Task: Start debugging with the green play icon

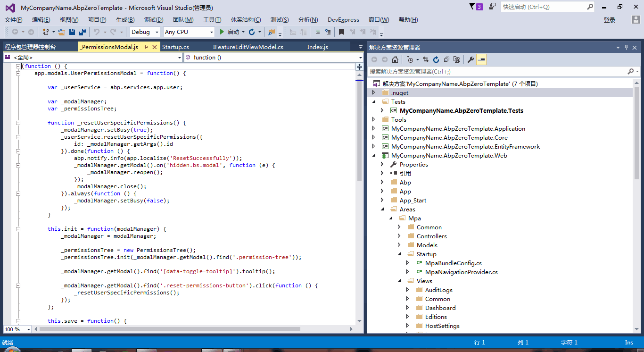Action: 223,32
